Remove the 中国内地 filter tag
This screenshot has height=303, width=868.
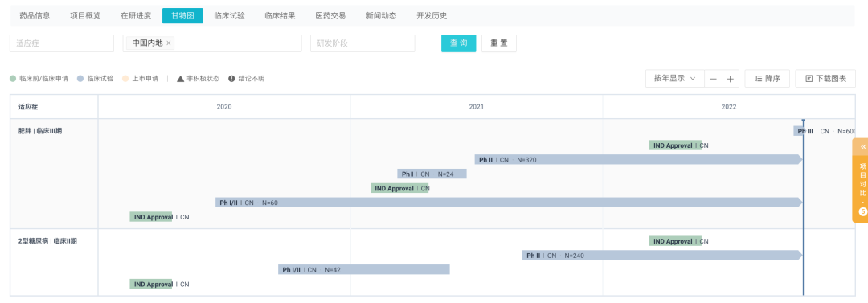tap(169, 43)
